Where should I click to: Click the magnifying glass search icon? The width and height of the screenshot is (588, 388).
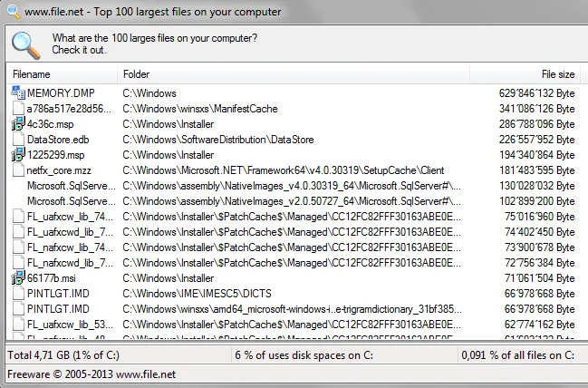(24, 44)
